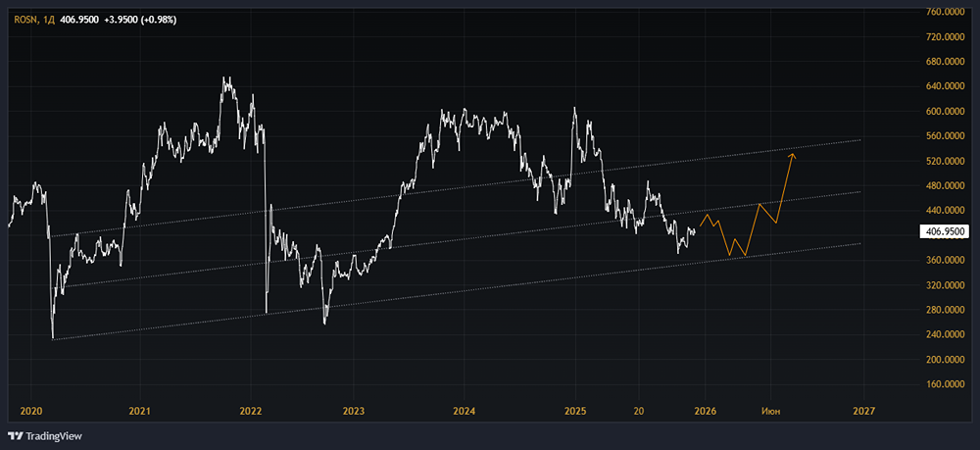Click the 600.0000 price axis label

coord(944,111)
